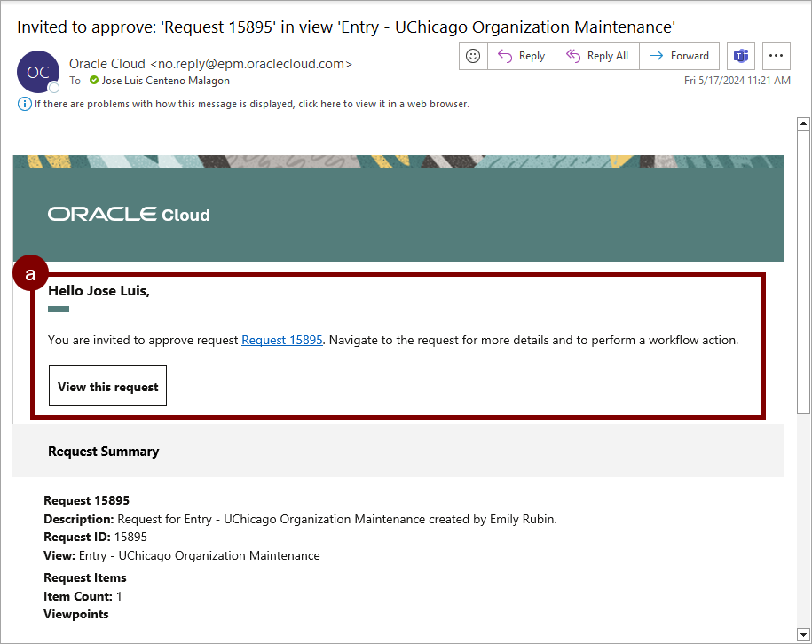Click the red callout marker 'a'

30,275
